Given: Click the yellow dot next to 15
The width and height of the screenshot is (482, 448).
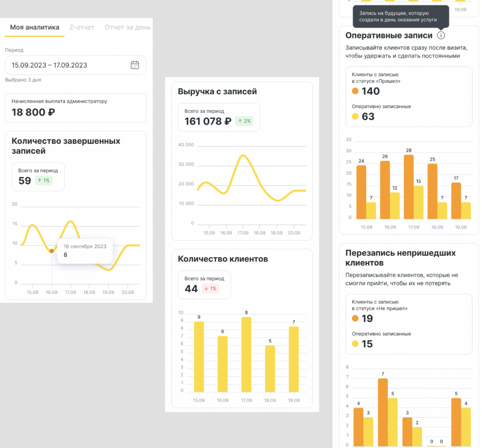Looking at the screenshot, I should (x=355, y=344).
